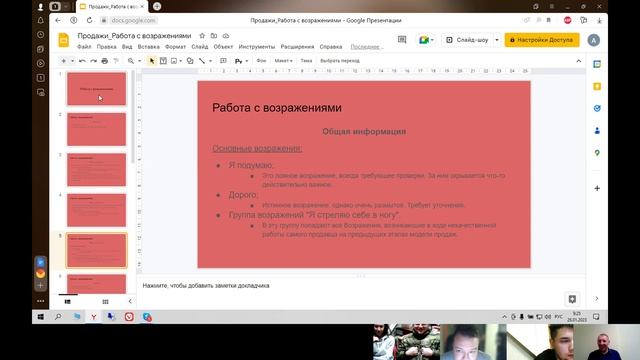Redo the last action
Screen dimensions: 640x360
[x=93, y=61]
